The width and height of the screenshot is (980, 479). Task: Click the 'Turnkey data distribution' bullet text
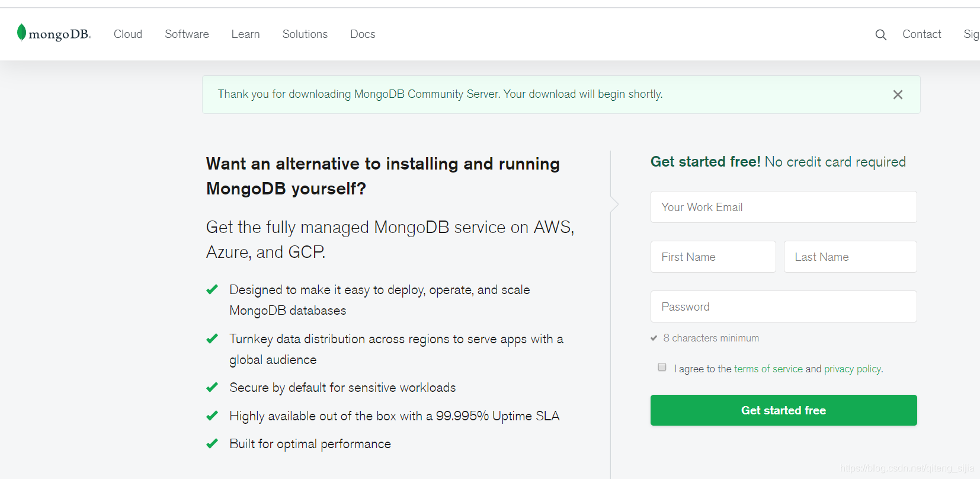396,349
